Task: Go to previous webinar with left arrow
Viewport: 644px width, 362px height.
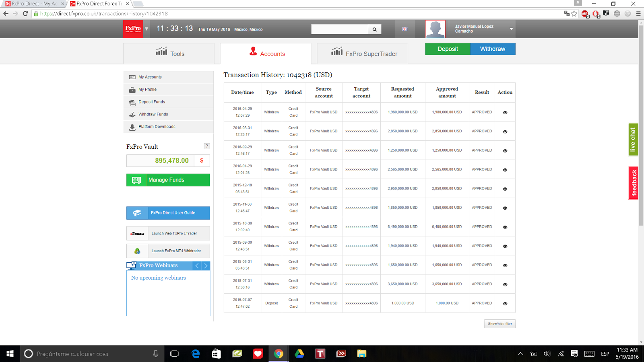Action: point(197,266)
